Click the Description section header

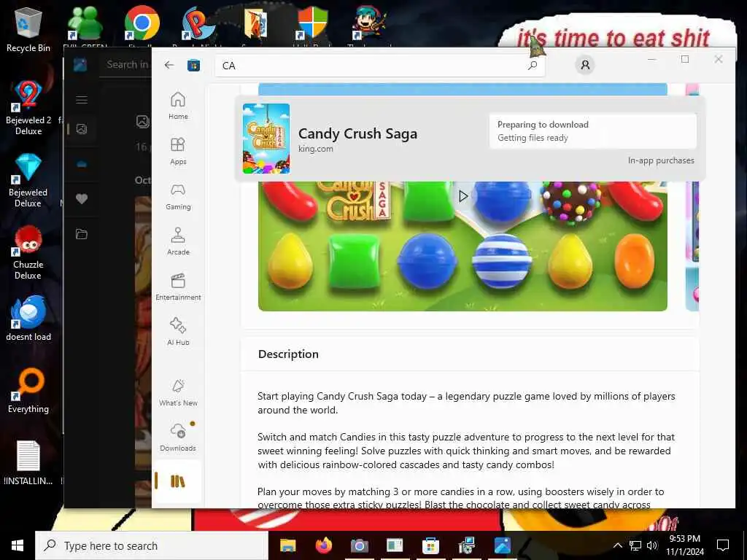[x=288, y=354]
